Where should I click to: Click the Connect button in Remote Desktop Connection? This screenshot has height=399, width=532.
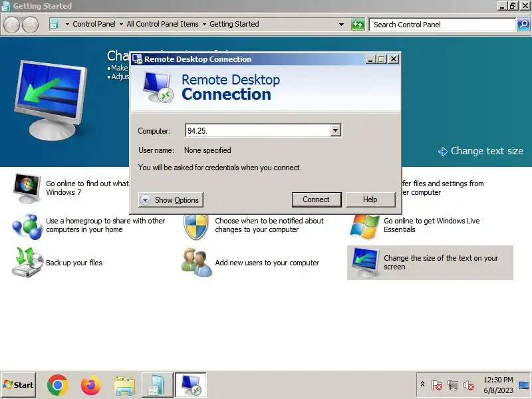click(x=317, y=199)
